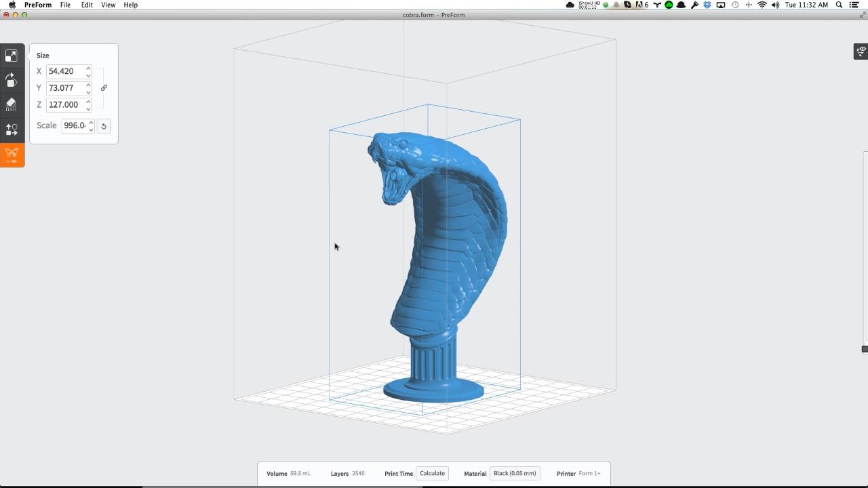The height and width of the screenshot is (488, 868).
Task: Open the Help menu
Action: point(131,5)
